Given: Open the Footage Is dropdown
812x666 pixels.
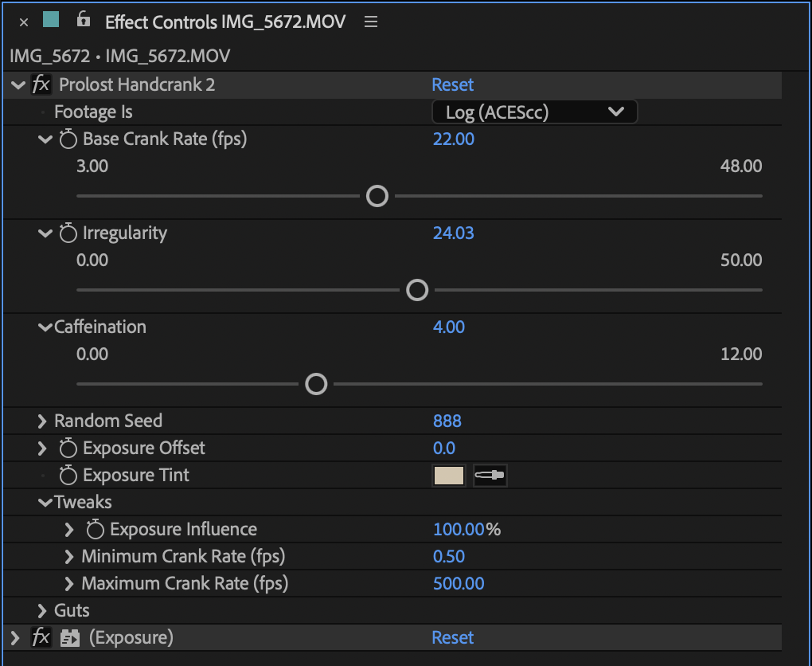Looking at the screenshot, I should 534,112.
